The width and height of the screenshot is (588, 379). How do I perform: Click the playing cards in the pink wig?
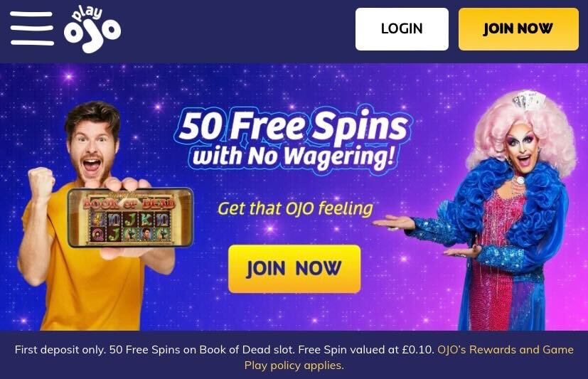(x=529, y=100)
